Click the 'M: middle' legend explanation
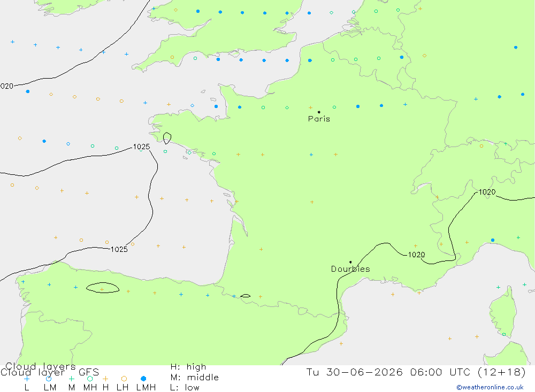Screen dimensions: 535x392 (195, 378)
